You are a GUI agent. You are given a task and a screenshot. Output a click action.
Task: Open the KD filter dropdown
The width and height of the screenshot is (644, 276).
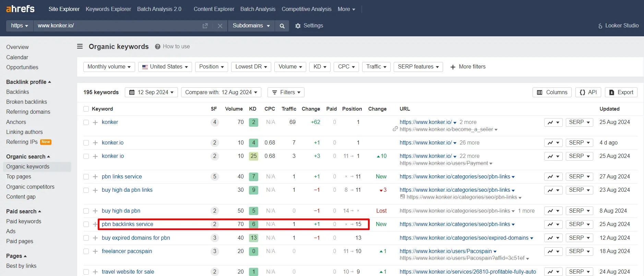(x=320, y=67)
